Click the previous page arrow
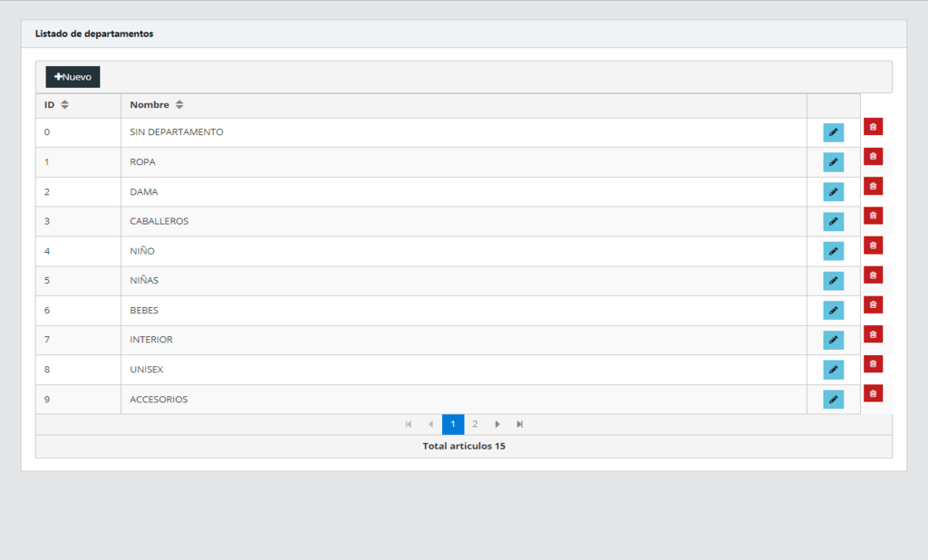The height and width of the screenshot is (560, 928). (x=430, y=424)
